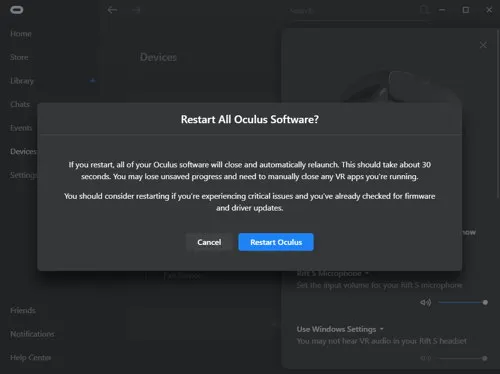The width and height of the screenshot is (500, 374).
Task: Open the Help Center link
Action: point(31,357)
